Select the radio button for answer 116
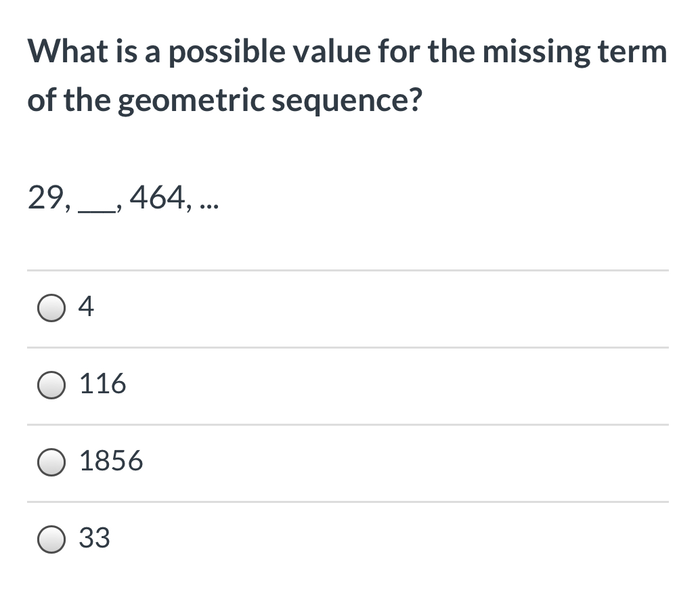 [x=51, y=385]
